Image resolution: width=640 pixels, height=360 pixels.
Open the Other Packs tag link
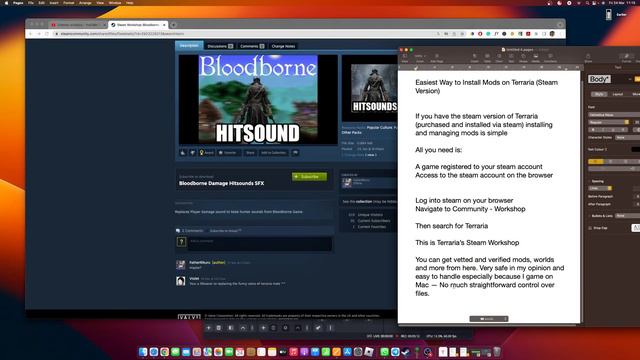(351, 133)
